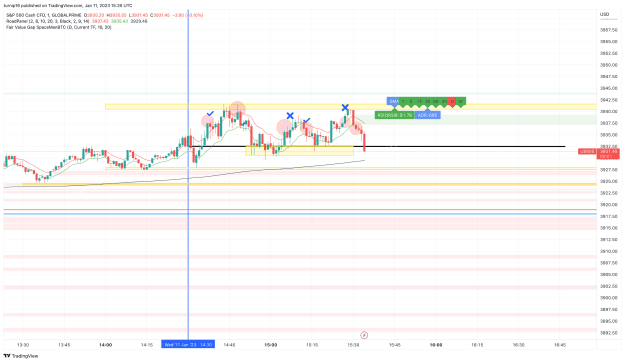
Task: Click the 15:00 time axis label
Action: point(271,345)
